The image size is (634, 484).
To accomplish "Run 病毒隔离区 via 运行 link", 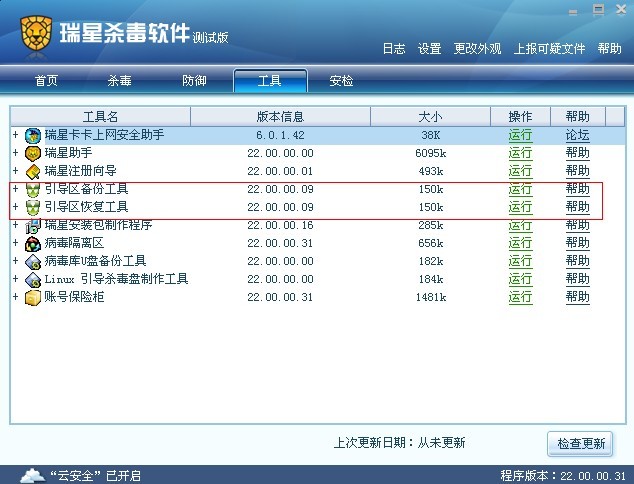I will pos(520,243).
